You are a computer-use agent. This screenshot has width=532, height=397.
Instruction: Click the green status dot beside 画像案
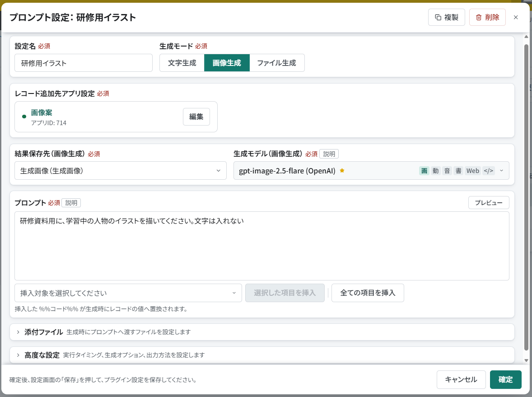click(x=24, y=117)
